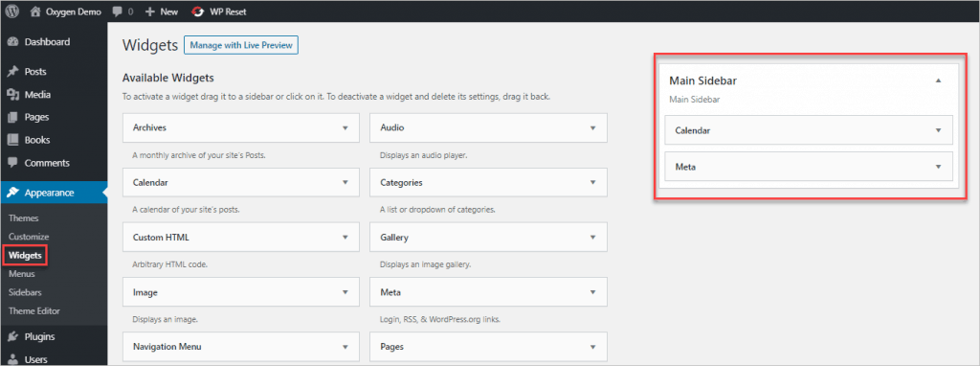980x366 pixels.
Task: Click text 'A monthly archive of your site's Posts.'
Action: pos(199,155)
